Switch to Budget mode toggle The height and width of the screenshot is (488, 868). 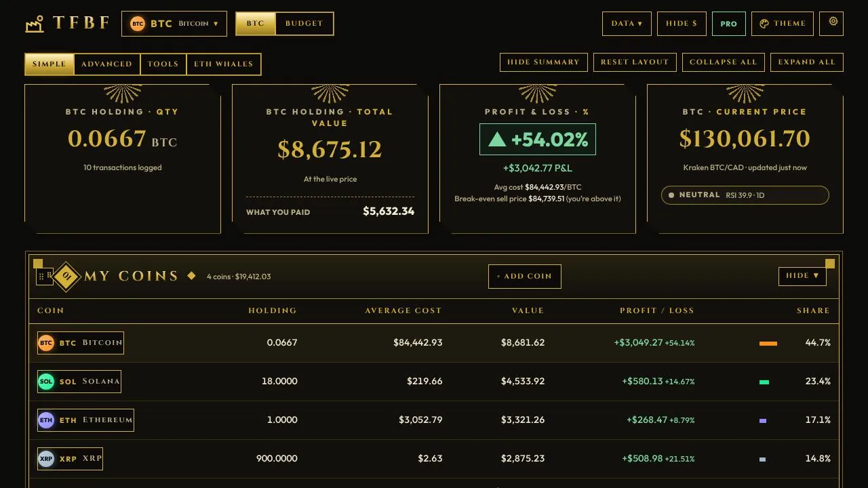304,24
